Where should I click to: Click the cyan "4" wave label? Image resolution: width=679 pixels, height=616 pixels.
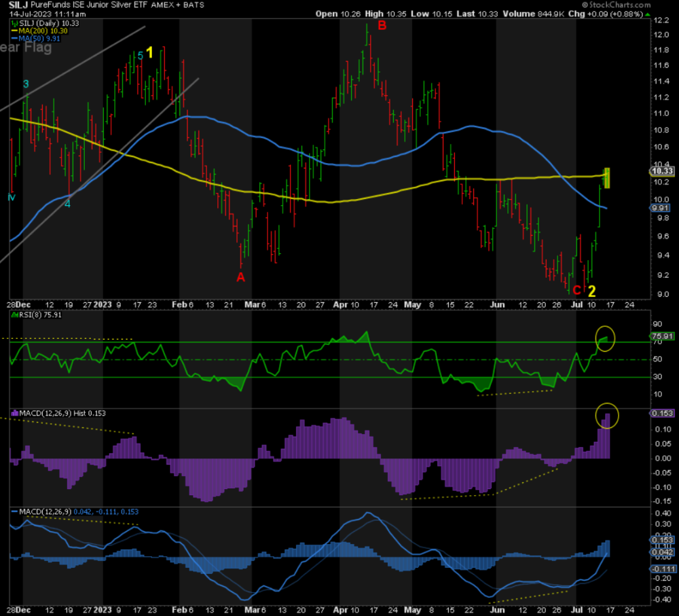tap(67, 203)
